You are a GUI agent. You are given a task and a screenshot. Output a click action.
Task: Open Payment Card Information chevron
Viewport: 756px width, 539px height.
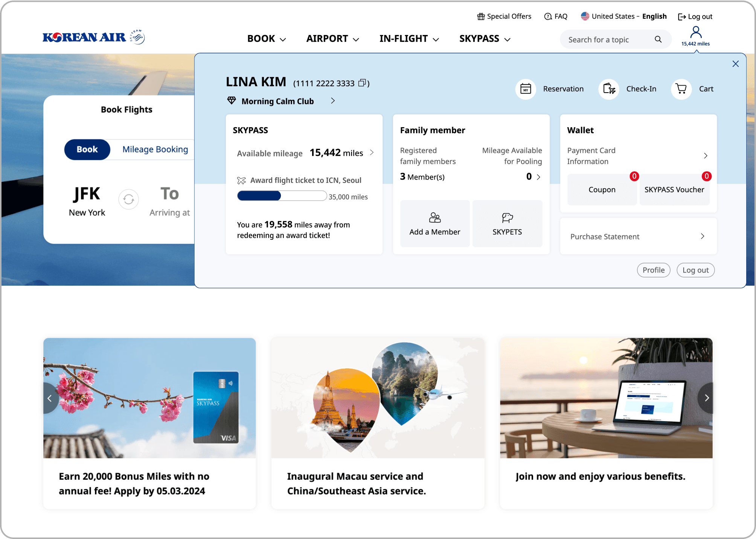[706, 156]
